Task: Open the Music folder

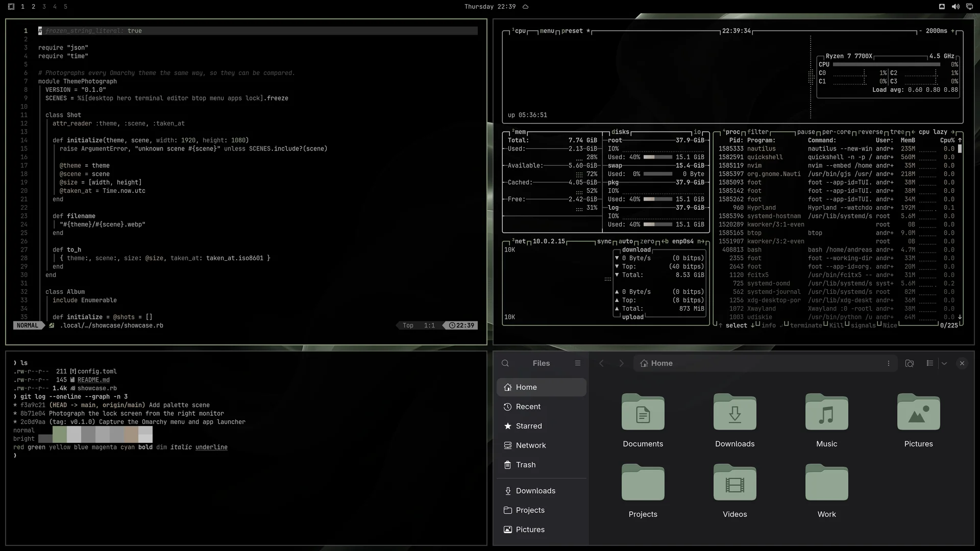Action: pos(827,420)
